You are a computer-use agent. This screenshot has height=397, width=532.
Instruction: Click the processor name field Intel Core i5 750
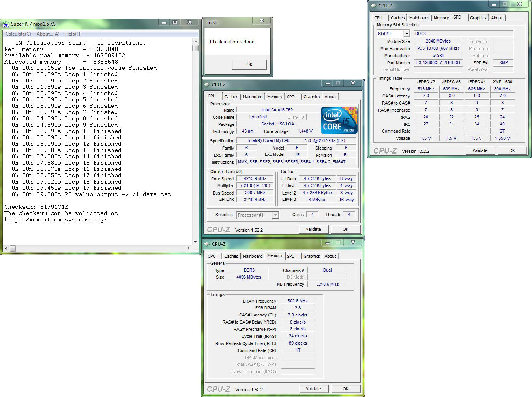[x=277, y=110]
